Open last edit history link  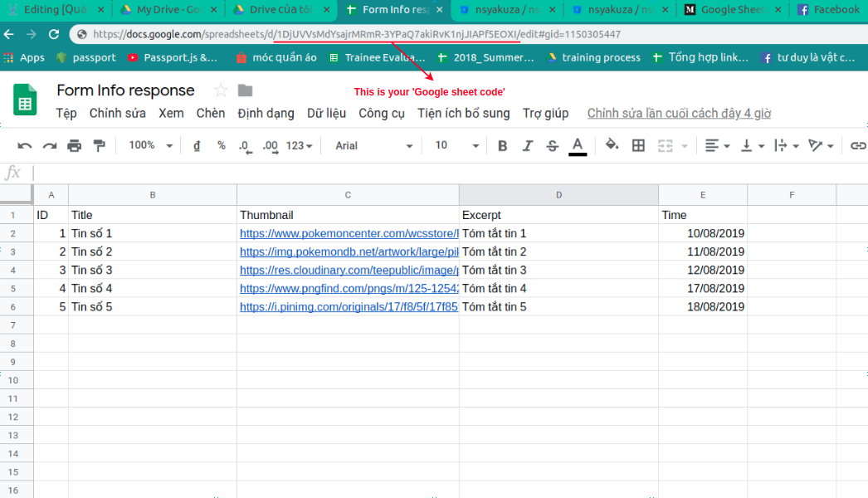click(680, 114)
